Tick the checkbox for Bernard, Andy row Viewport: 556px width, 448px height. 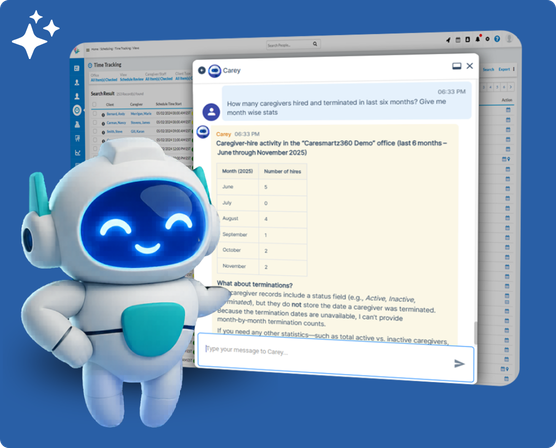coord(95,114)
